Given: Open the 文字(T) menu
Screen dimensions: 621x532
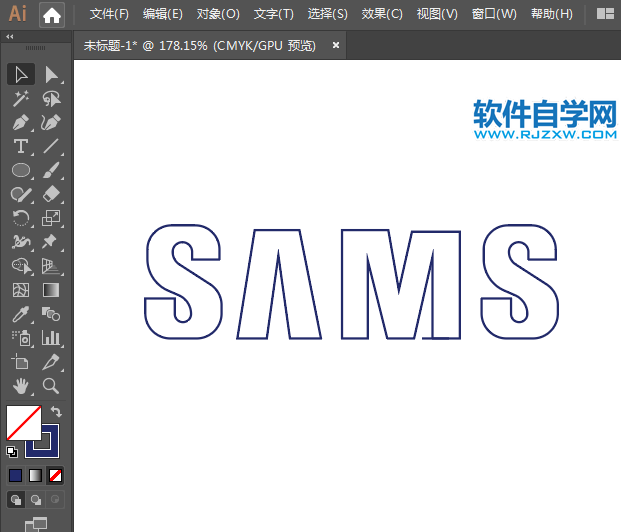Looking at the screenshot, I should (x=274, y=14).
